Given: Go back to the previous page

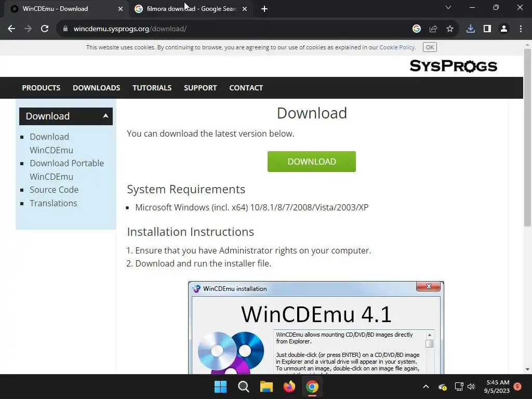Looking at the screenshot, I should pyautogui.click(x=11, y=29).
